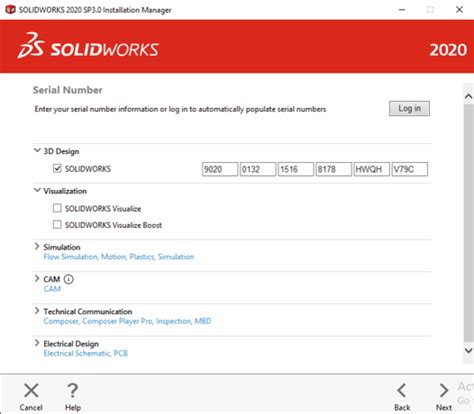Viewport: 474px width, 414px height.
Task: Collapse the Visualization section
Action: [x=37, y=190]
